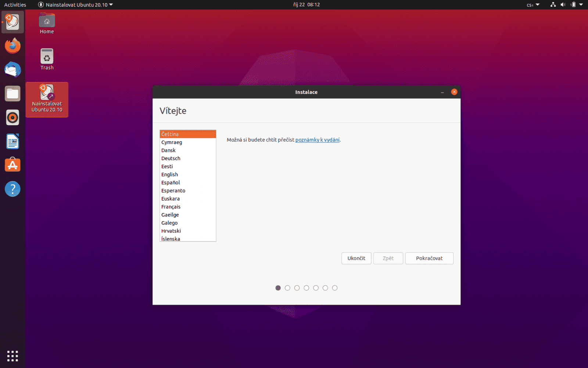Open Firefox from the dock
This screenshot has width=588, height=368.
(x=12, y=46)
